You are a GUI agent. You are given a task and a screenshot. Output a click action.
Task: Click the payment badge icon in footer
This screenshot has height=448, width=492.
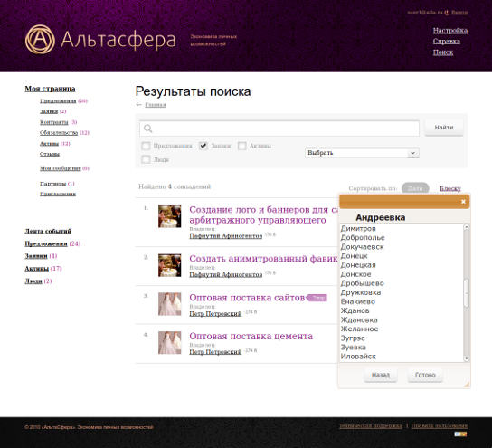460,434
